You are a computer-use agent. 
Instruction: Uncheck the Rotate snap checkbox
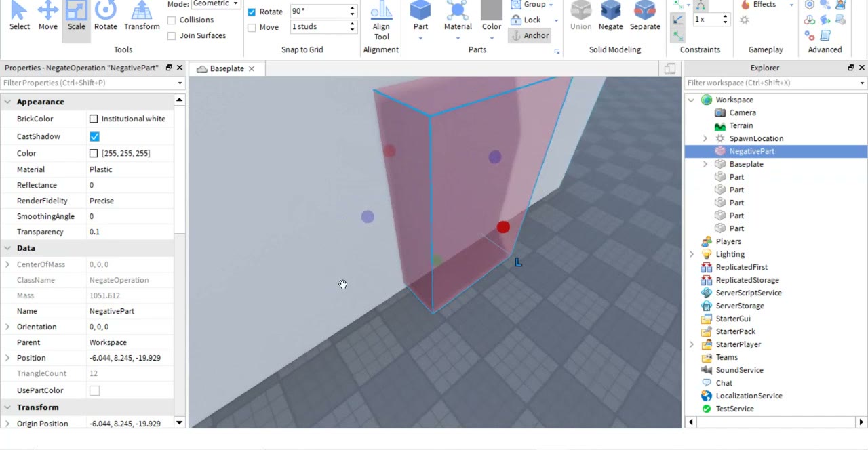(x=252, y=12)
